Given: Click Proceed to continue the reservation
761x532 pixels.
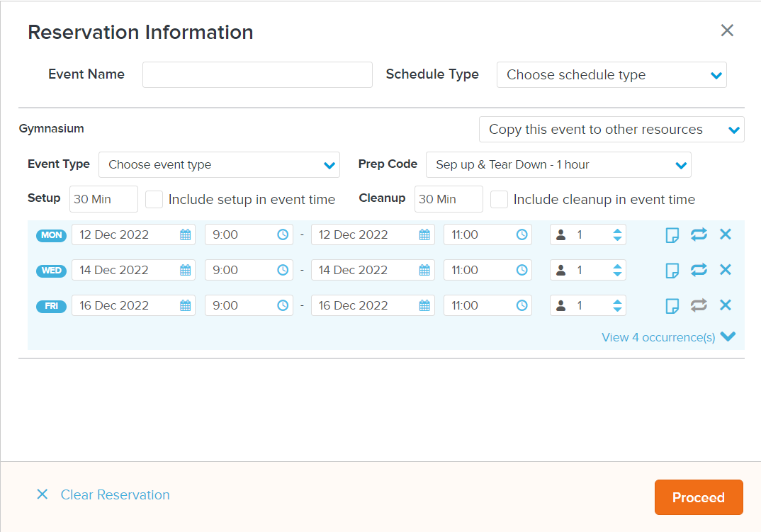Looking at the screenshot, I should click(x=698, y=497).
